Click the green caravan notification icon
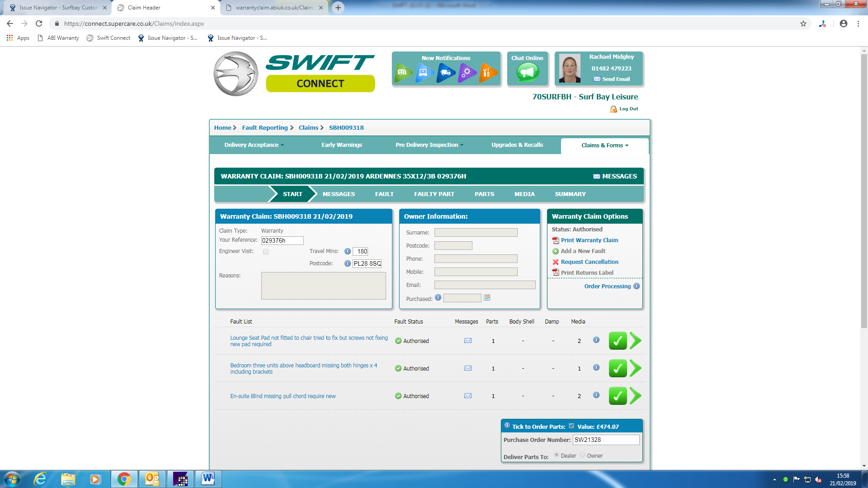Screen dimensions: 868x488 tap(402, 72)
